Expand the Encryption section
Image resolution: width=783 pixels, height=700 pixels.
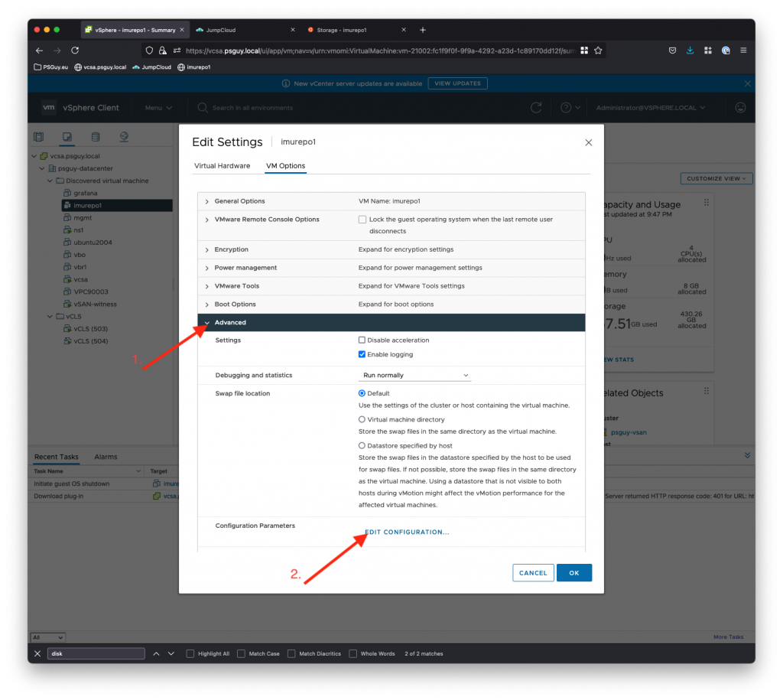(206, 250)
